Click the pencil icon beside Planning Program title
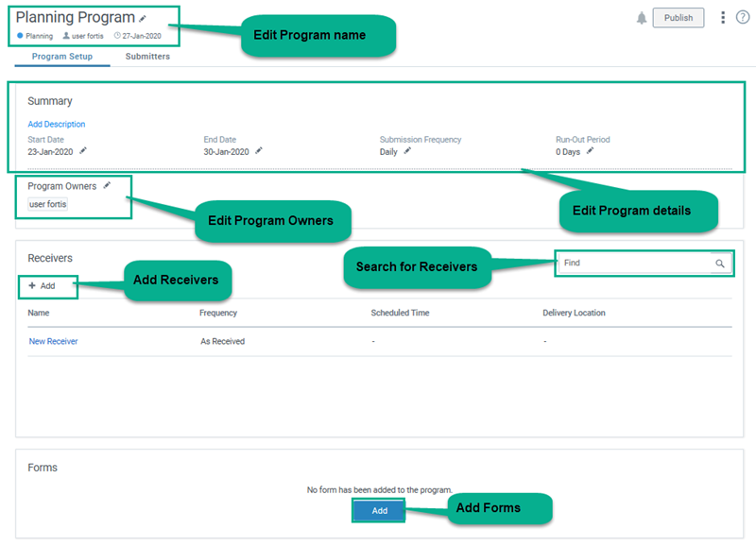 pos(143,18)
